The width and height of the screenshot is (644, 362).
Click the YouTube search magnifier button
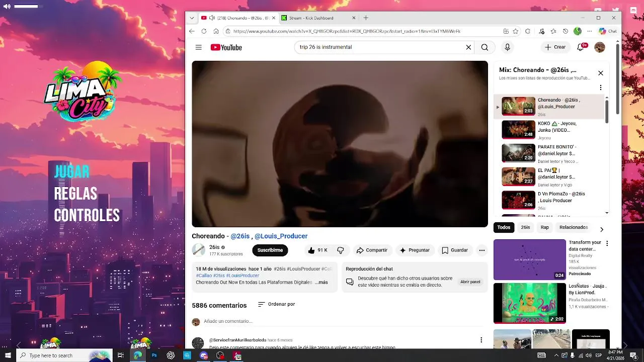pos(485,47)
